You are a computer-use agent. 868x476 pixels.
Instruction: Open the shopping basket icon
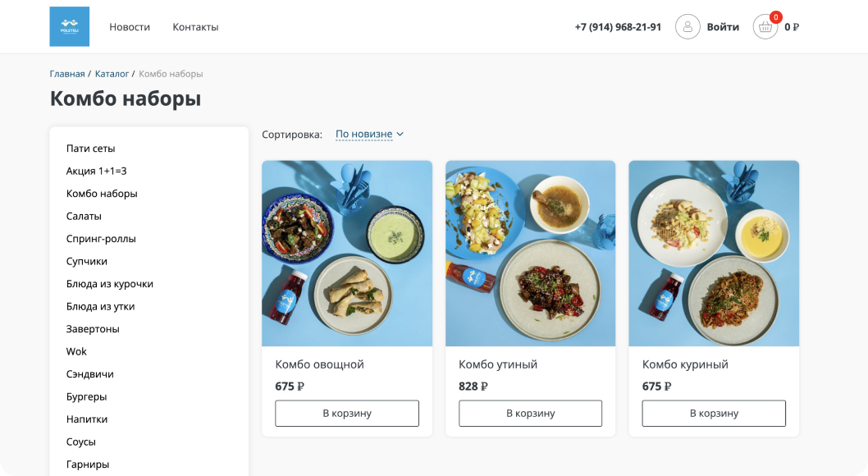pyautogui.click(x=765, y=27)
